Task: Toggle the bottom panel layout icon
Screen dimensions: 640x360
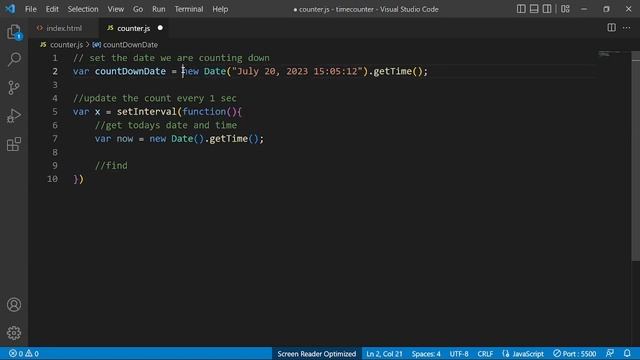Action: (x=534, y=9)
